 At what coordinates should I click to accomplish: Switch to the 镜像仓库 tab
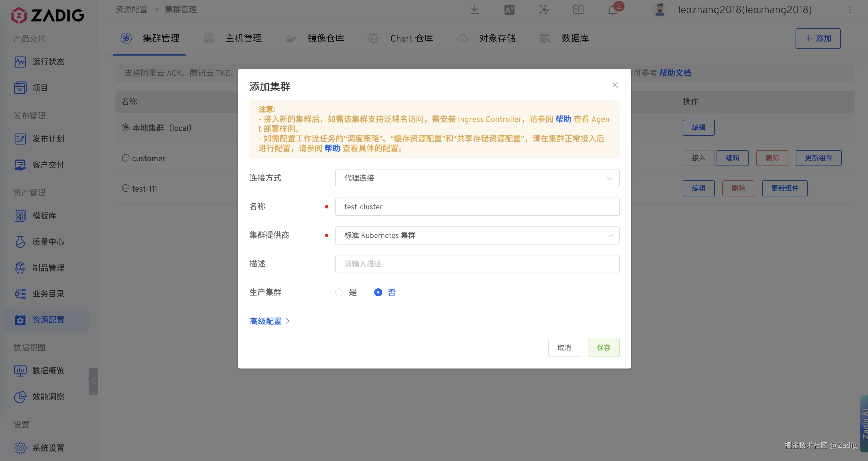(325, 38)
